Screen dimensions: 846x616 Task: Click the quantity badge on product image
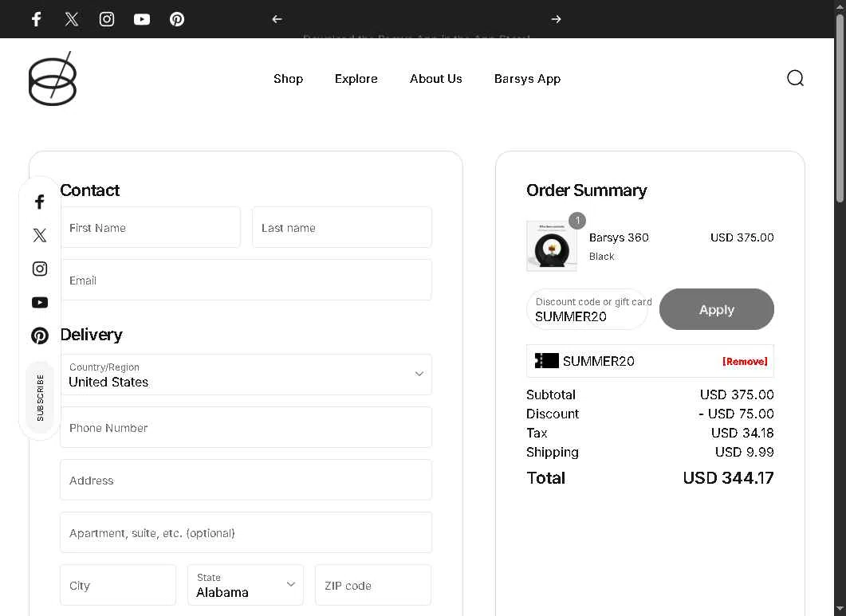pyautogui.click(x=577, y=220)
